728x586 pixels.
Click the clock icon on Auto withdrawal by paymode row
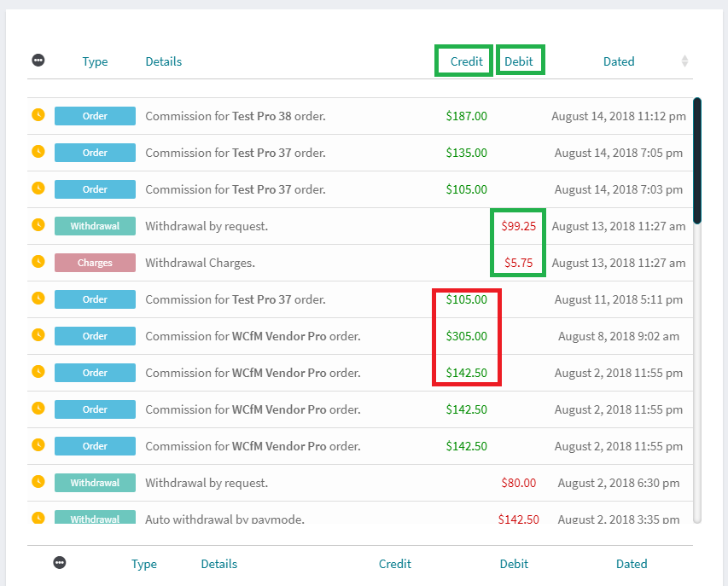click(x=38, y=516)
